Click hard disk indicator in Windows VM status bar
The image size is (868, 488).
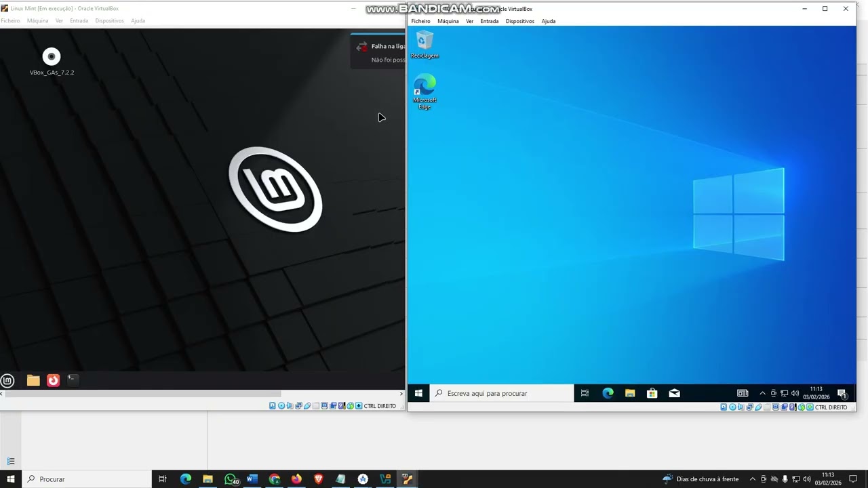pyautogui.click(x=724, y=407)
